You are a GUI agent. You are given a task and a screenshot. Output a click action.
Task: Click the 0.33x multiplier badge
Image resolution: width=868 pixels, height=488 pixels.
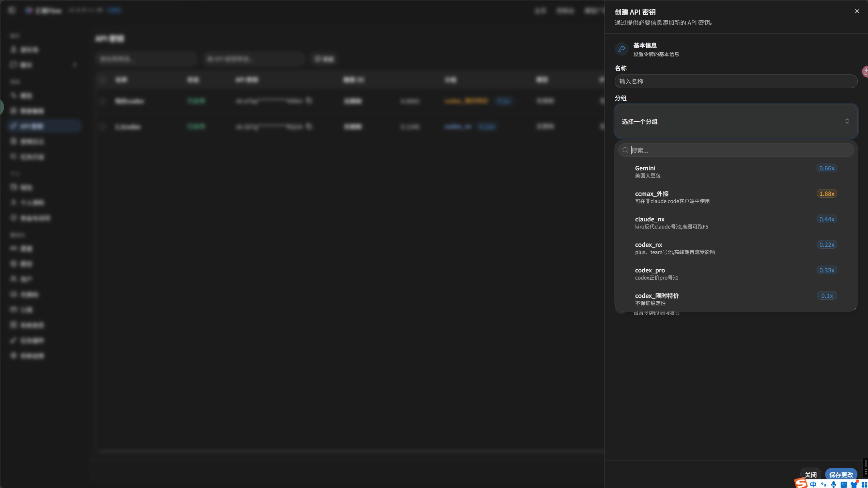pyautogui.click(x=826, y=270)
